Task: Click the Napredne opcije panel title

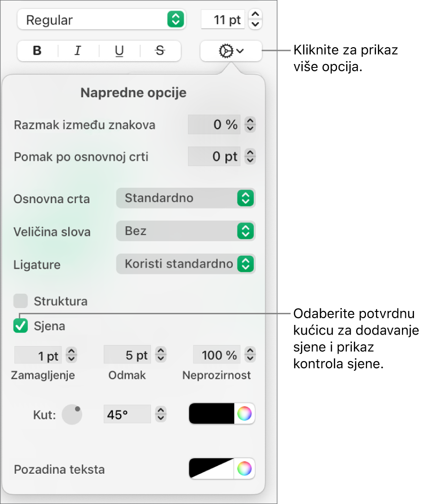Action: pyautogui.click(x=133, y=92)
